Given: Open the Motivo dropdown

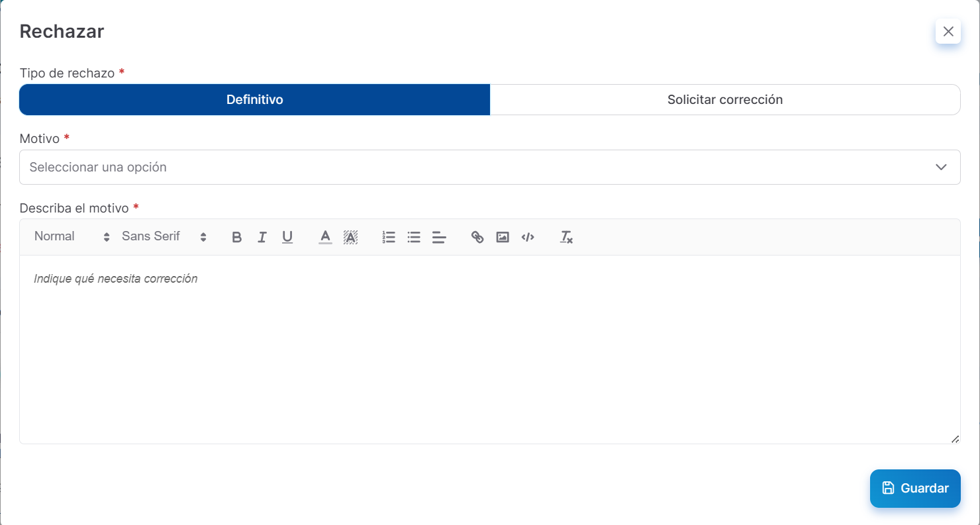Looking at the screenshot, I should (x=489, y=167).
